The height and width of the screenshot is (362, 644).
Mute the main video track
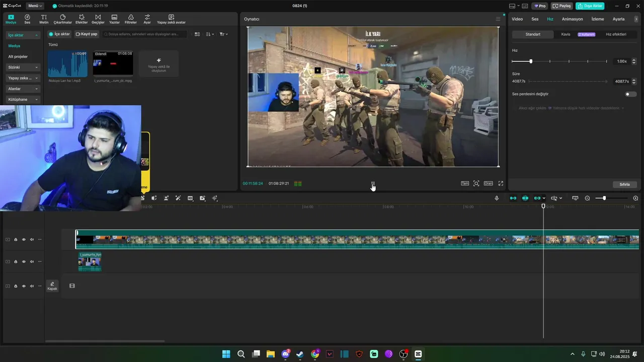pyautogui.click(x=32, y=239)
